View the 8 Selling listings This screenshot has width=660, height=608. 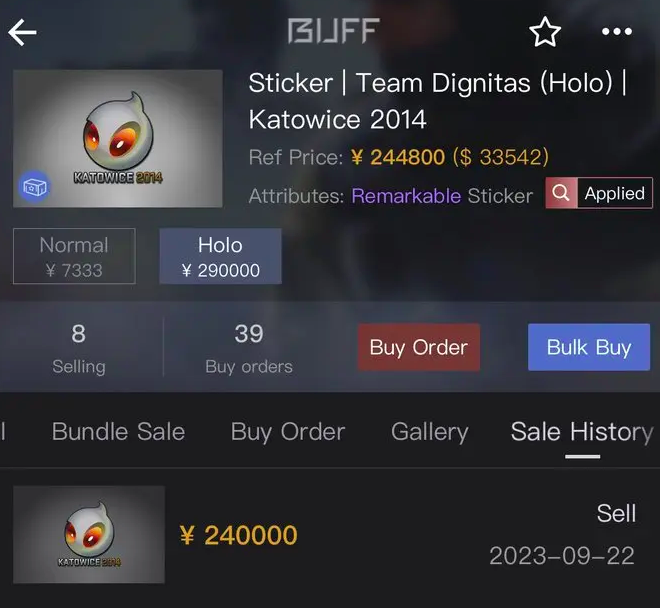(x=79, y=349)
